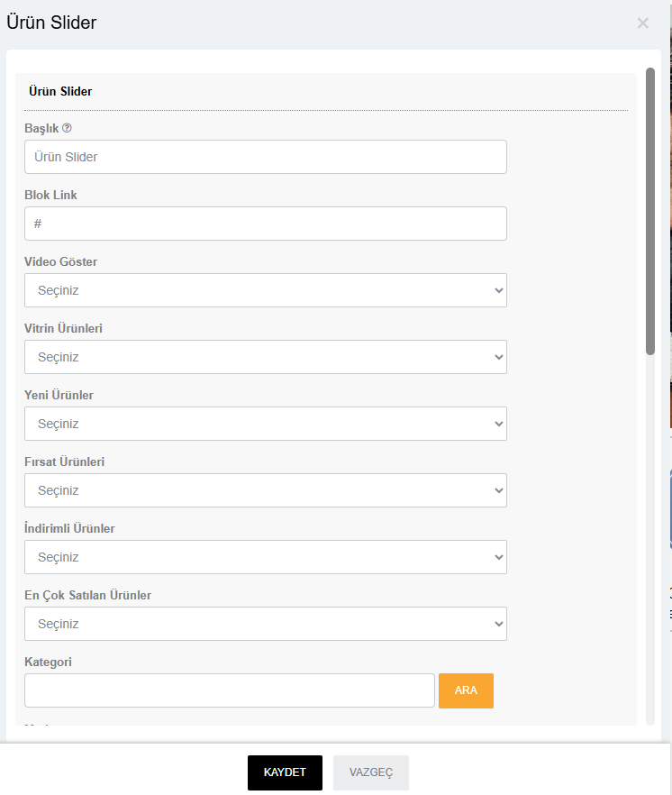Click the help icon next to Başlık
This screenshot has height=795, width=672.
coord(67,128)
